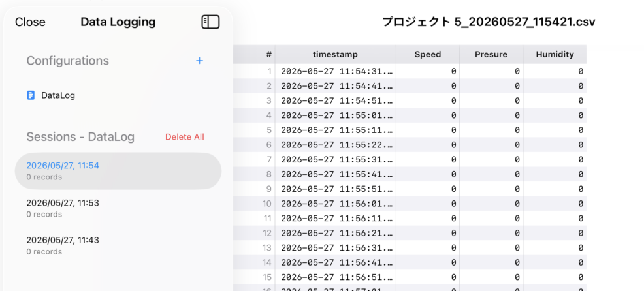
Task: Open session 2026/05/27, 11:43
Action: pos(118,245)
